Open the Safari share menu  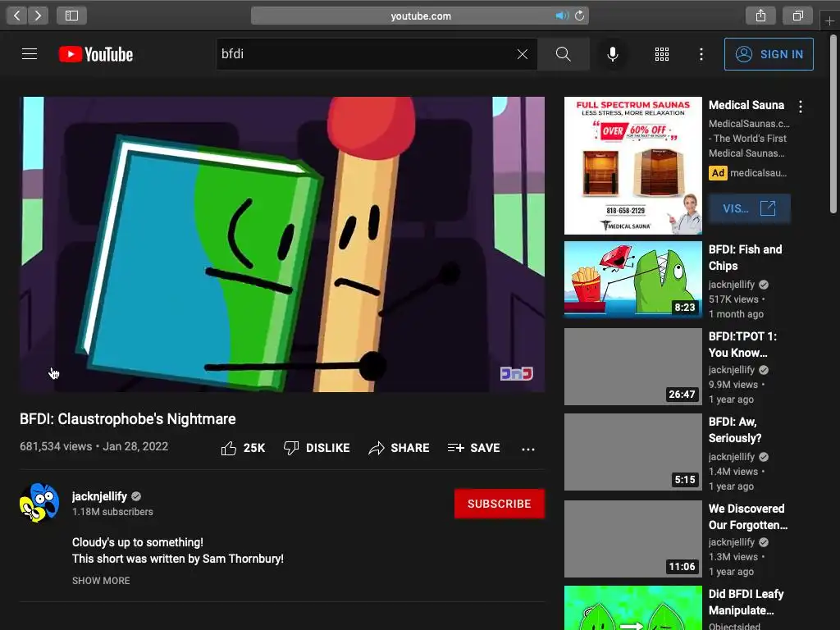pos(760,16)
